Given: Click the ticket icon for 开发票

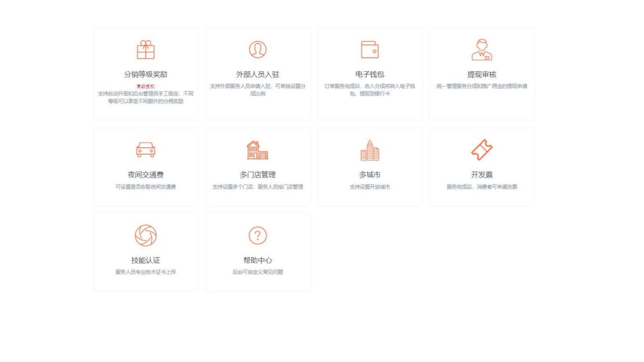Looking at the screenshot, I should coord(482,150).
